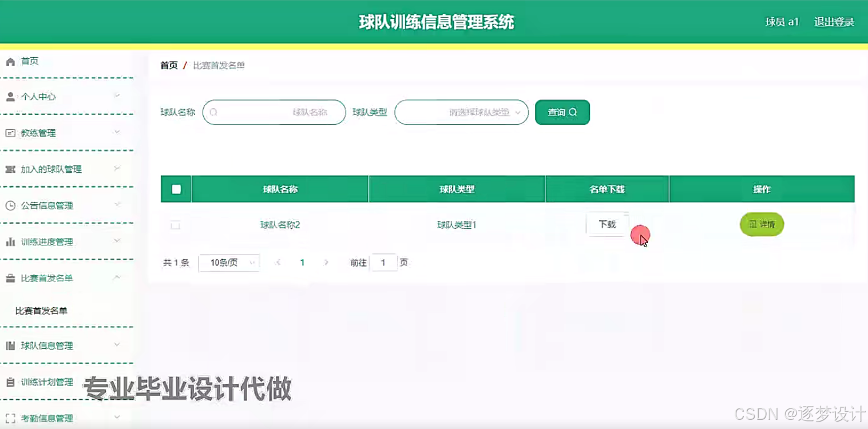Select the 教练管理 card icon
The height and width of the screenshot is (429, 868).
click(x=9, y=133)
